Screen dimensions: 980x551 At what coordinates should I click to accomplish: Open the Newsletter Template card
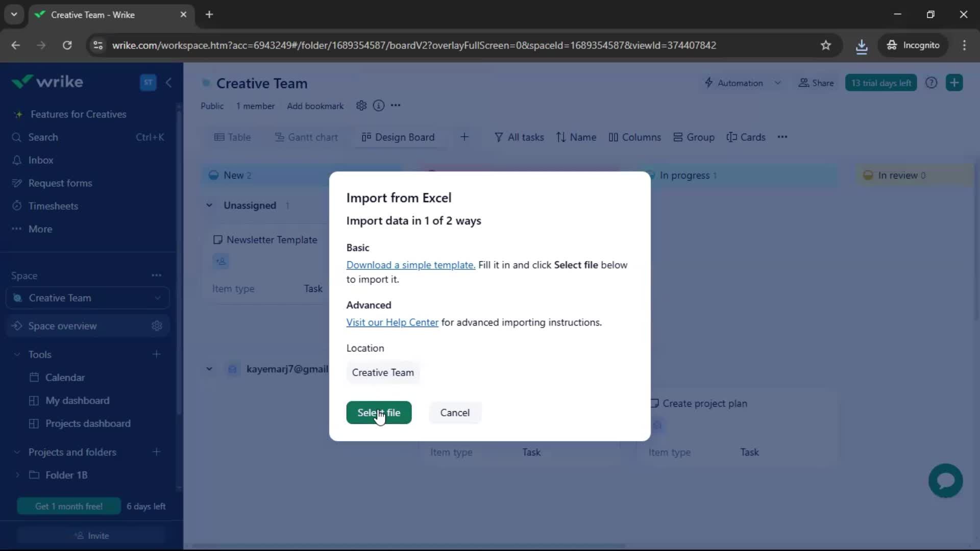tap(272, 240)
